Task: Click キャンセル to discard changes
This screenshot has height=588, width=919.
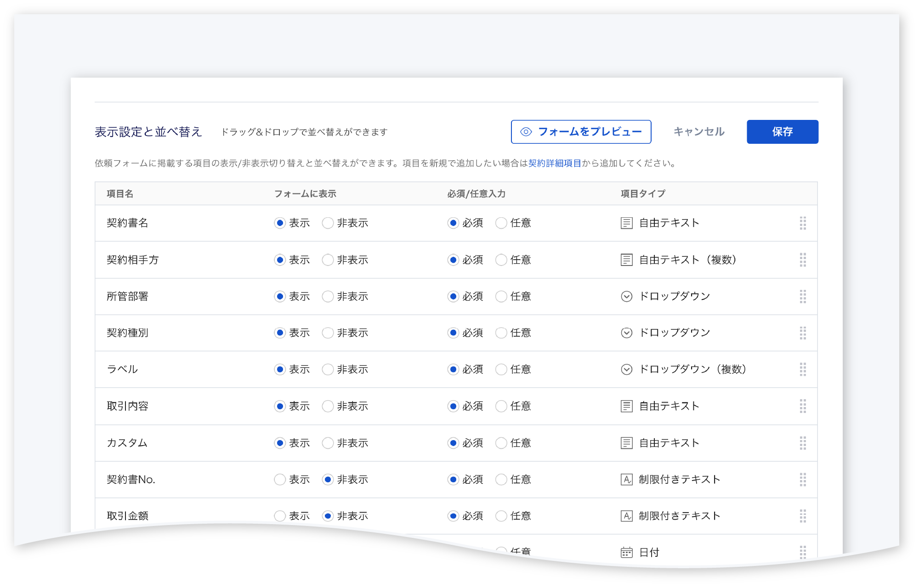Action: pos(699,132)
